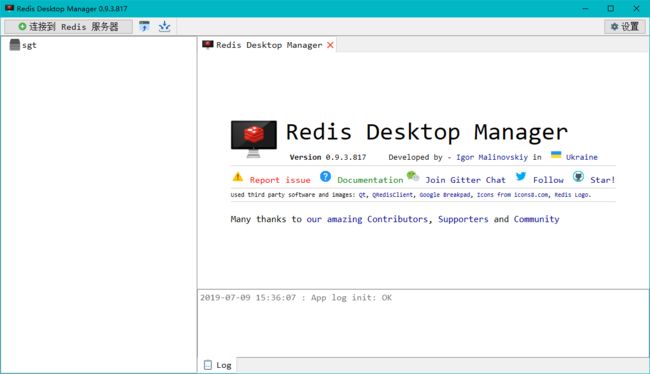Open the Follow link
The image size is (650, 374).
pyautogui.click(x=548, y=180)
